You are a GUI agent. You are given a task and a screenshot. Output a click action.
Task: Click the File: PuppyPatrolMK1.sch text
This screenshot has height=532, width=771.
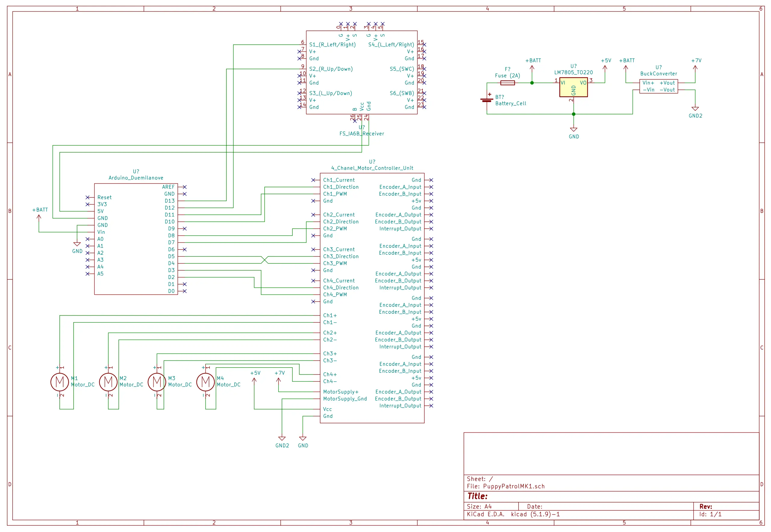pos(506,486)
